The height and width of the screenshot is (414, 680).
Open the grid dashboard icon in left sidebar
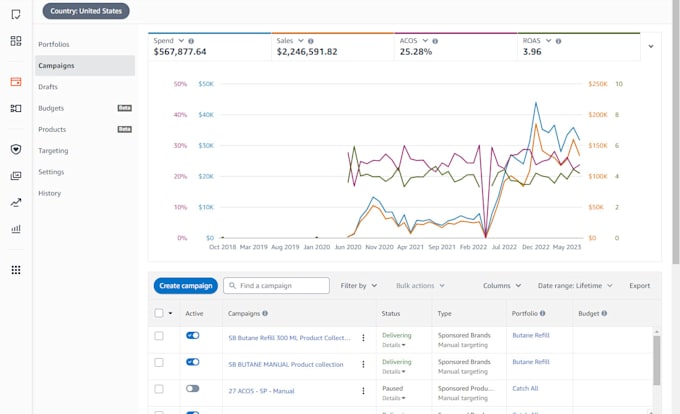16,41
